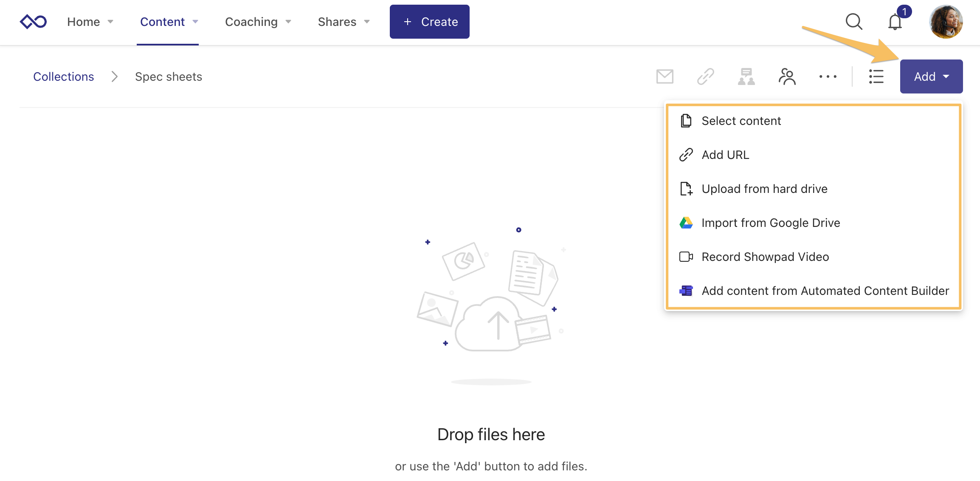Image resolution: width=980 pixels, height=481 pixels.
Task: Click the Showpad infinity logo
Action: click(33, 22)
